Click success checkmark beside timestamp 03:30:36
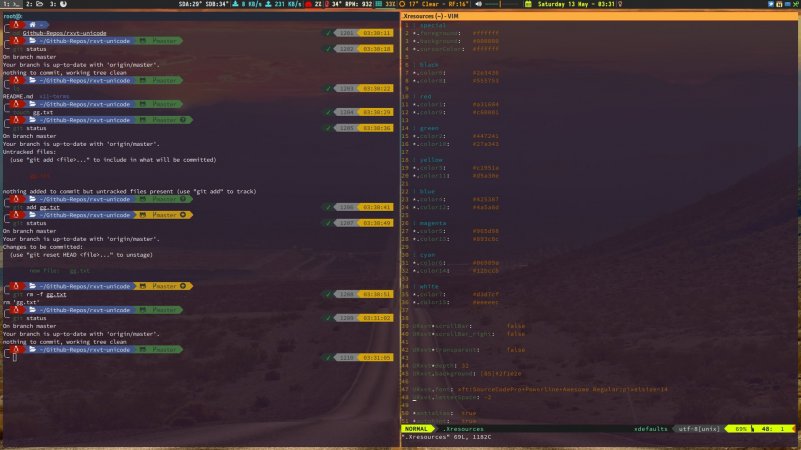 328,128
